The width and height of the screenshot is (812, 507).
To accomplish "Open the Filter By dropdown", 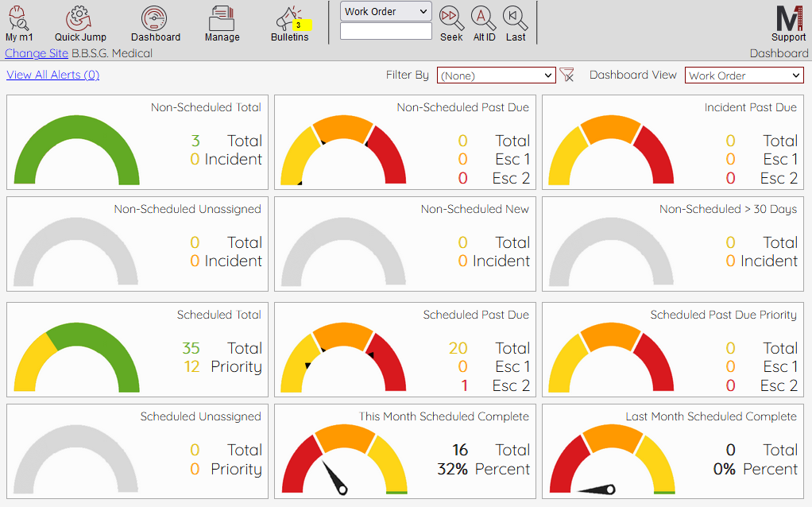I will (497, 75).
